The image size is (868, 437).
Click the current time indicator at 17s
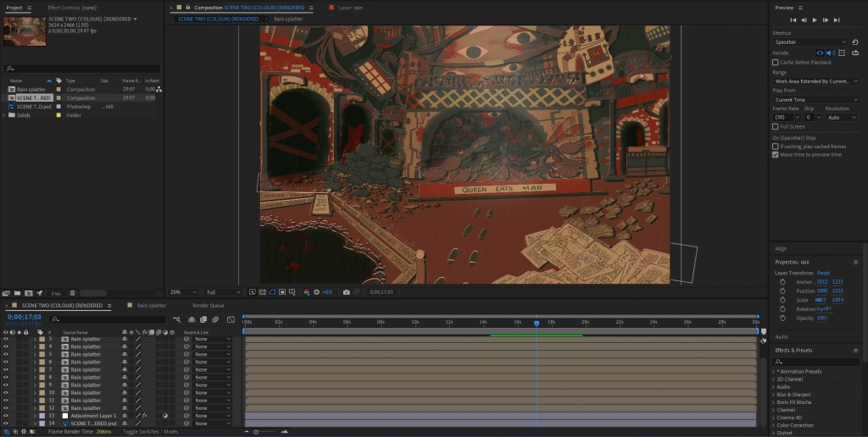point(537,323)
